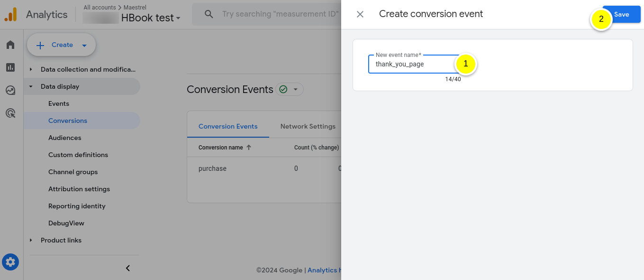This screenshot has height=280, width=644.
Task: Select the Conversion Events tab
Action: pyautogui.click(x=228, y=126)
